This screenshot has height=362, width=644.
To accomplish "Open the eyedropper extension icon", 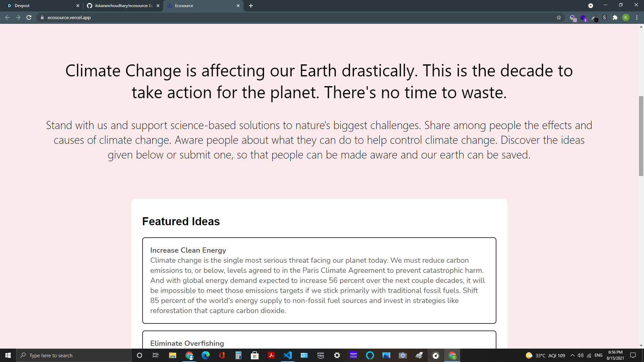I will pyautogui.click(x=594, y=17).
